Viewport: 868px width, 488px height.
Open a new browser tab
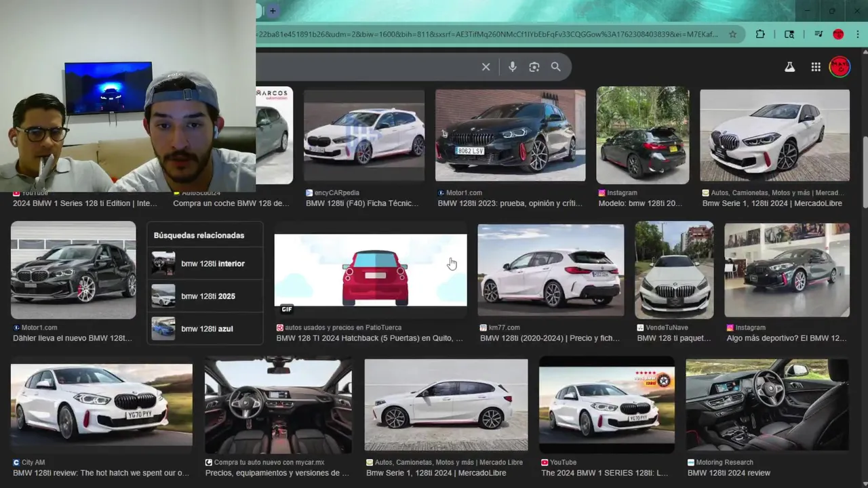pos(273,11)
